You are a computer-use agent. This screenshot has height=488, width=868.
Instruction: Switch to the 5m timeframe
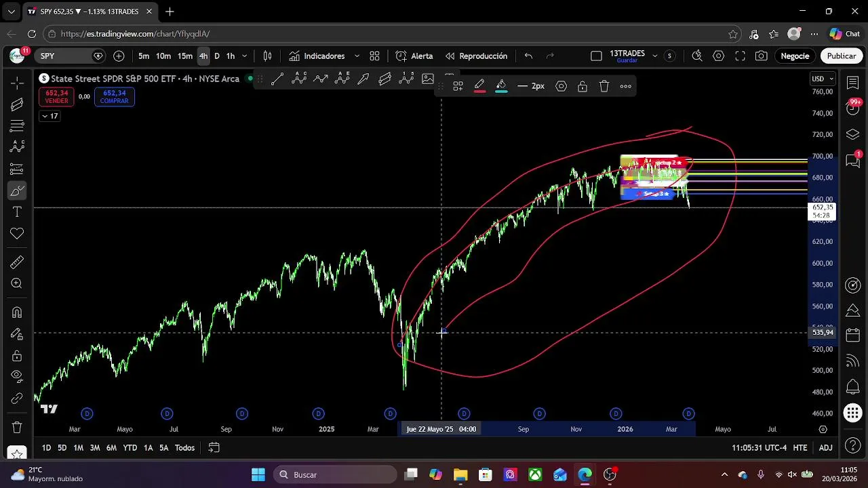pyautogui.click(x=144, y=56)
